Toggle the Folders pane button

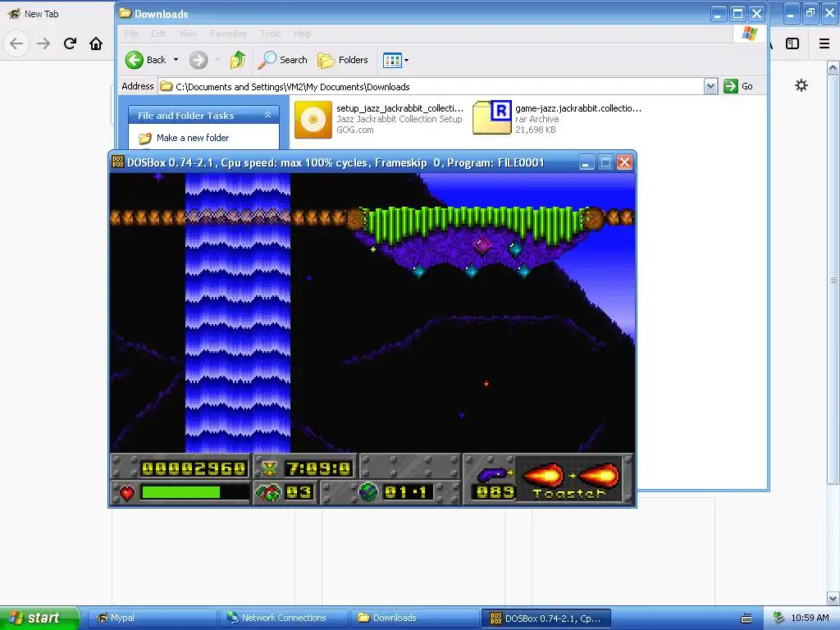click(x=343, y=60)
